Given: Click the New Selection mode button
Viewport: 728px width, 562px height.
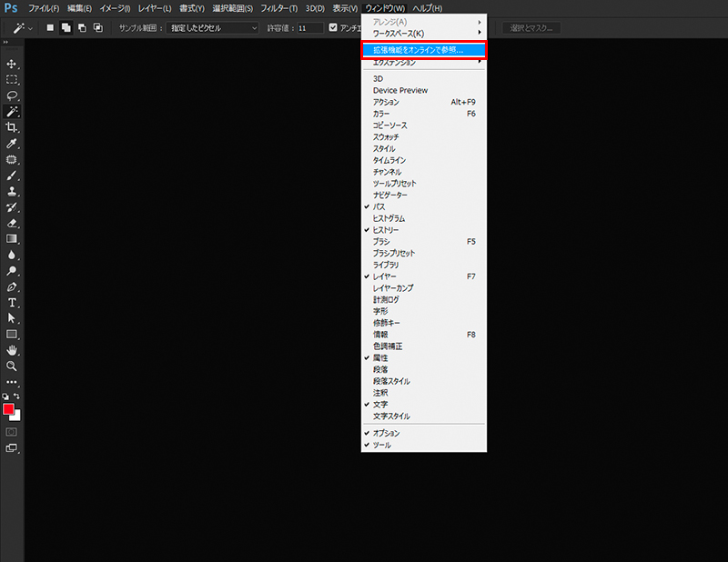Looking at the screenshot, I should coord(50,28).
